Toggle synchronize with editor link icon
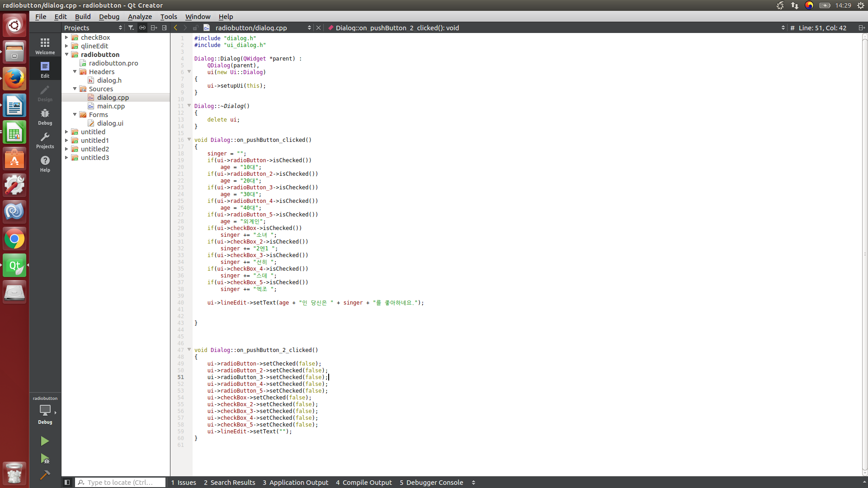The image size is (868, 488). pos(142,28)
